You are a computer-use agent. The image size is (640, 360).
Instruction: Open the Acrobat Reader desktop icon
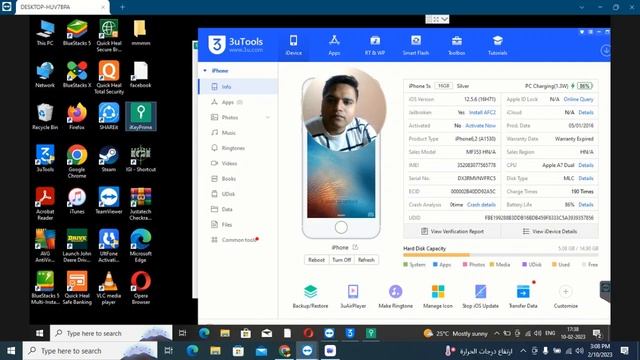pos(45,204)
